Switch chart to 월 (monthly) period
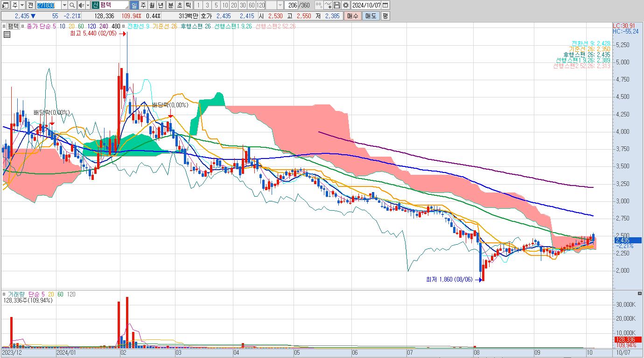 pos(152,5)
